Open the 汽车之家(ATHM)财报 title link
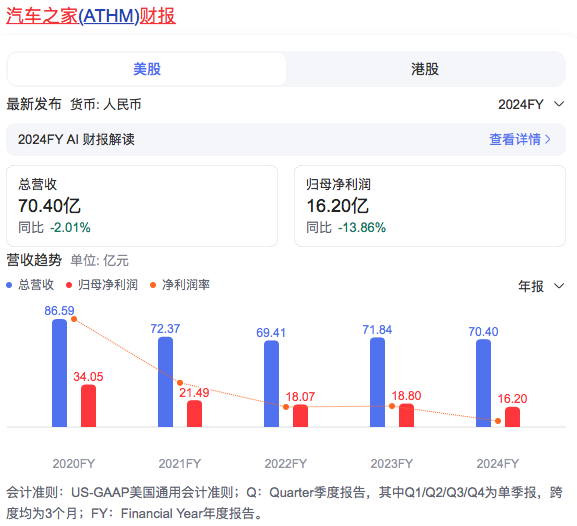Screen dimensions: 577x526 pos(91,16)
